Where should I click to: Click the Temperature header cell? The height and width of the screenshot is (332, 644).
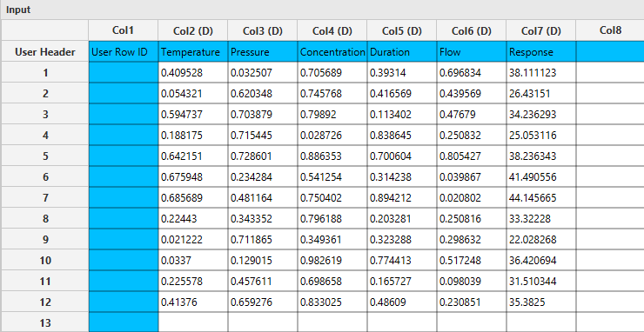(x=193, y=51)
